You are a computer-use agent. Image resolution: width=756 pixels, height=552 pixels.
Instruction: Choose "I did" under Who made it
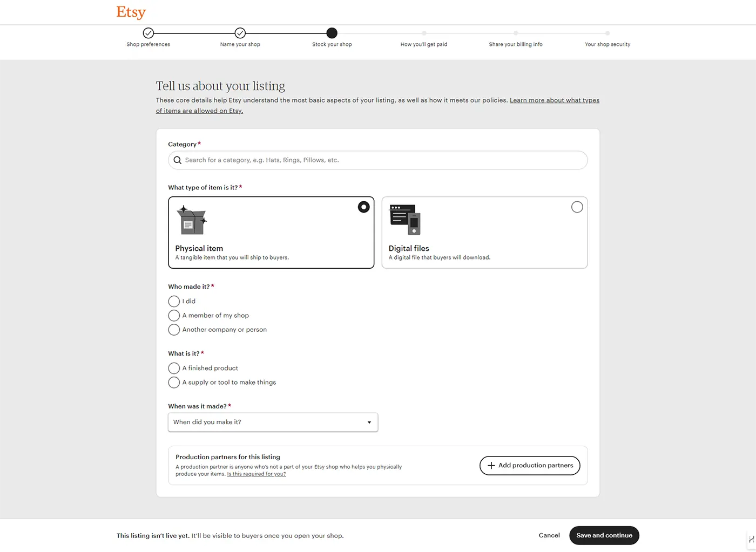click(x=174, y=301)
